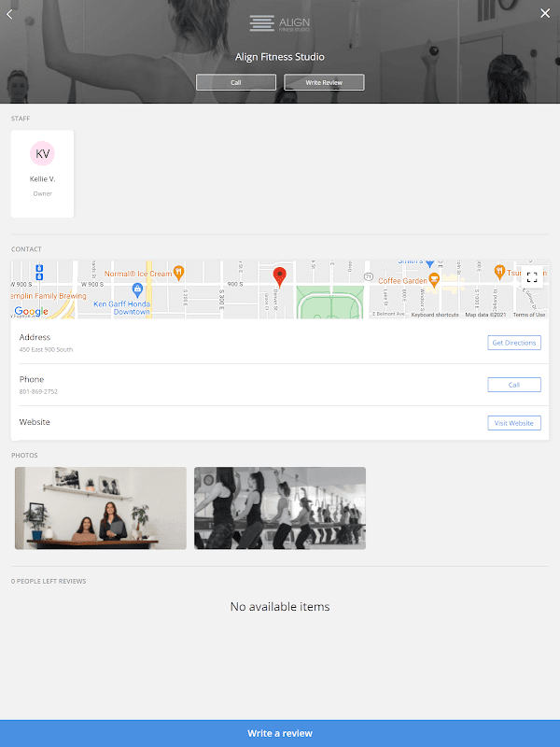This screenshot has height=747, width=560.
Task: Open the Normal Ice Cream restaurant marker
Action: coord(178,272)
